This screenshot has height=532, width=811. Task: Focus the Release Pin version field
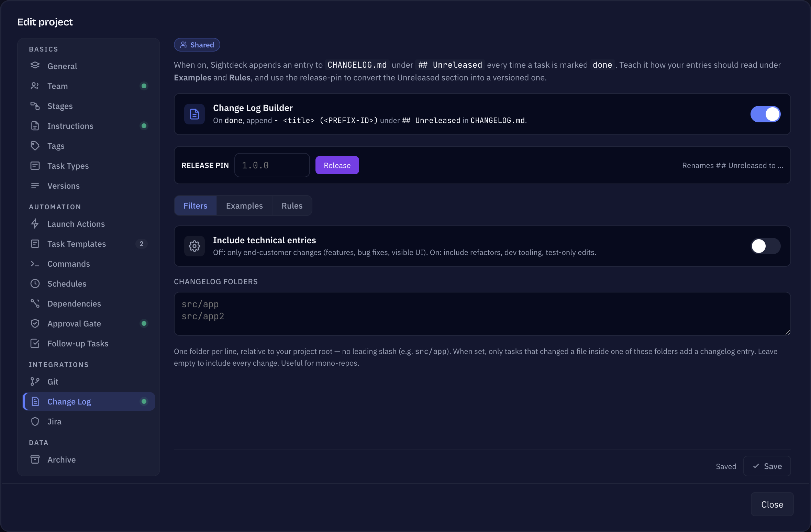[x=272, y=165]
